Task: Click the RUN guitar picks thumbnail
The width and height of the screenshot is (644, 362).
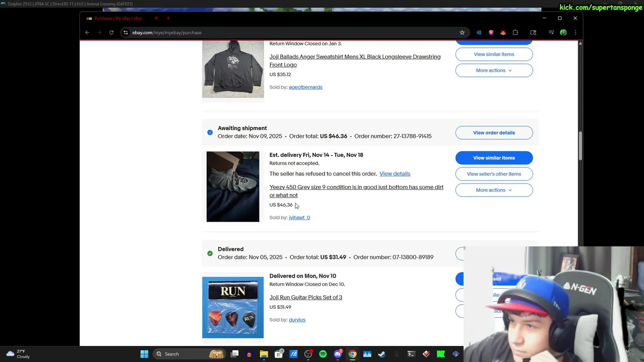Action: [x=233, y=307]
